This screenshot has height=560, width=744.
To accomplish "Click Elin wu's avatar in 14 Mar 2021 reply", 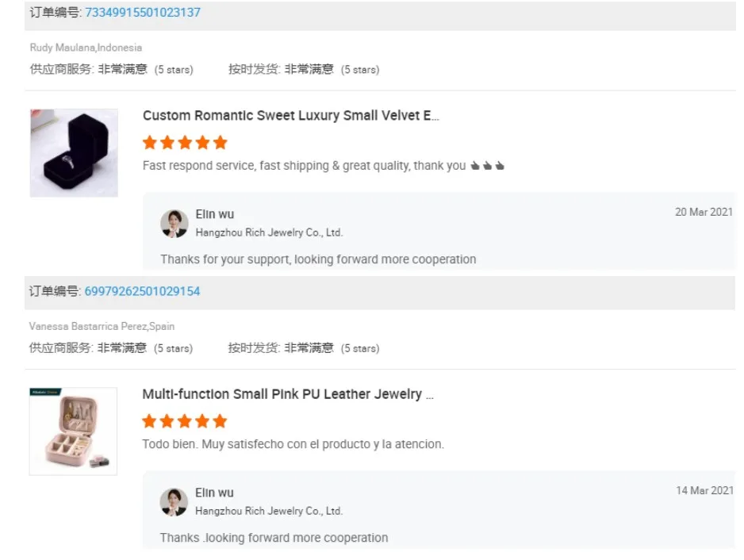I will pos(174,502).
